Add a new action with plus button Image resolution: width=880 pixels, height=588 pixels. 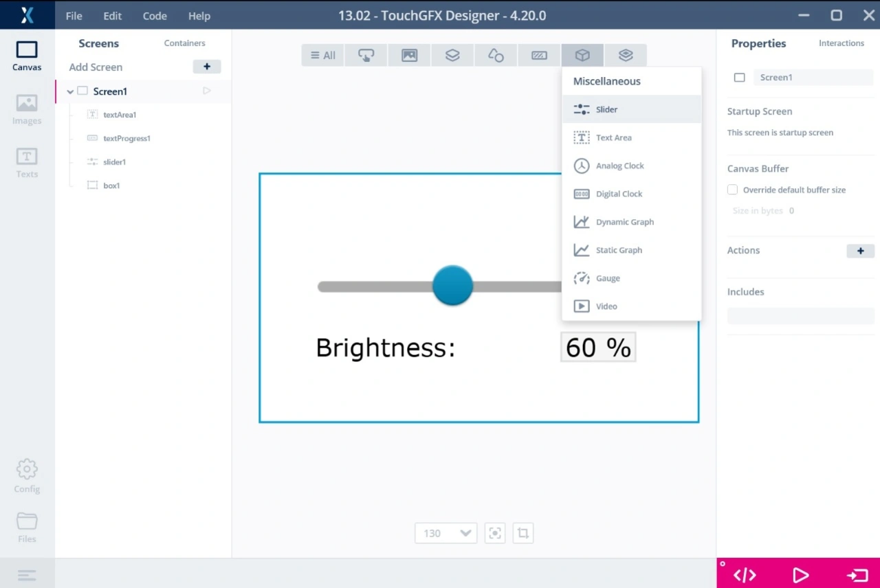[860, 251]
